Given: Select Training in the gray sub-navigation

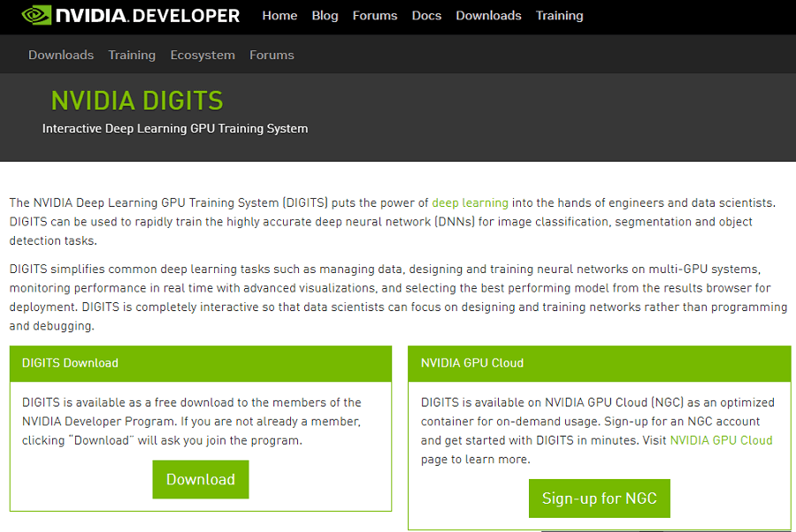Looking at the screenshot, I should click(x=132, y=55).
